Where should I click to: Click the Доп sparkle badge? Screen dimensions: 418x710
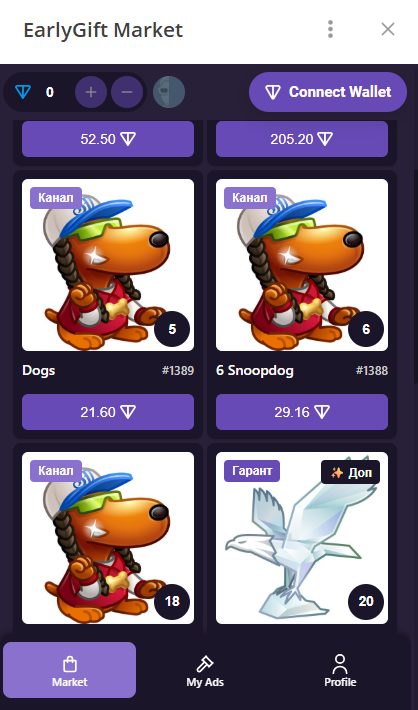(x=351, y=472)
